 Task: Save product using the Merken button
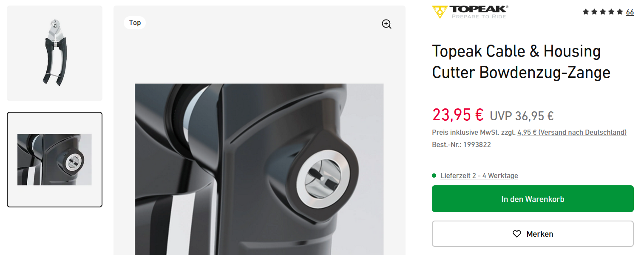coord(533,234)
